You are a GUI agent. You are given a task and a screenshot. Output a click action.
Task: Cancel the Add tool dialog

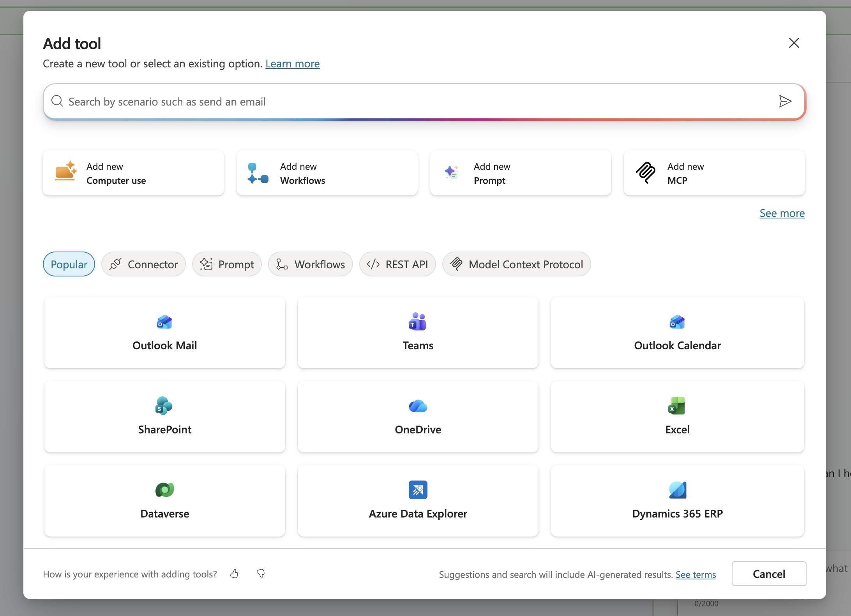(x=769, y=574)
